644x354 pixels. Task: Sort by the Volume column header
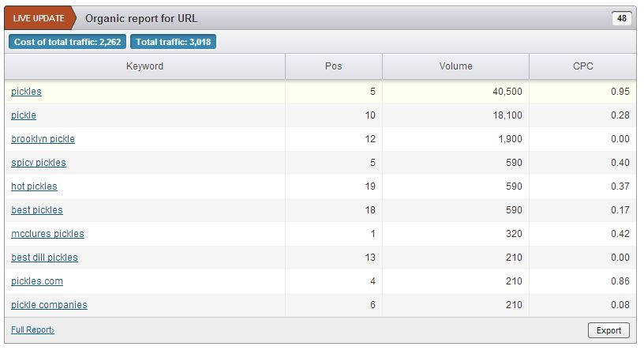click(x=455, y=66)
